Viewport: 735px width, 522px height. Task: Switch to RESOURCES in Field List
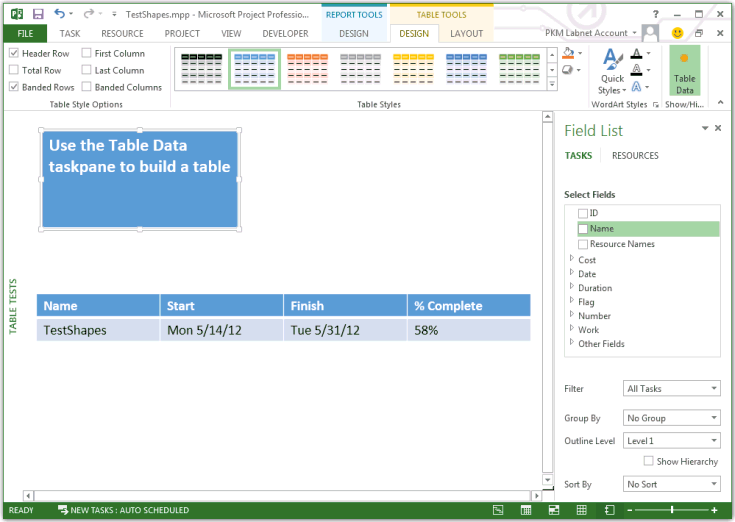click(635, 156)
